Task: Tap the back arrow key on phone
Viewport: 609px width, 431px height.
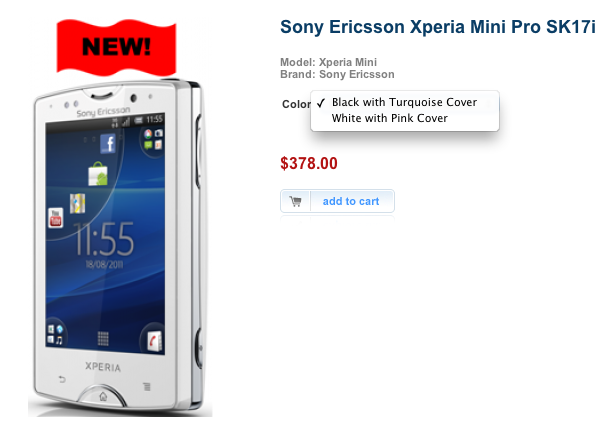Action: [62, 379]
